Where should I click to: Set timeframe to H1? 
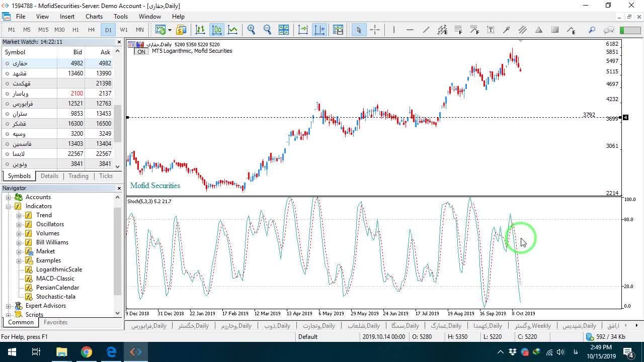[75, 30]
